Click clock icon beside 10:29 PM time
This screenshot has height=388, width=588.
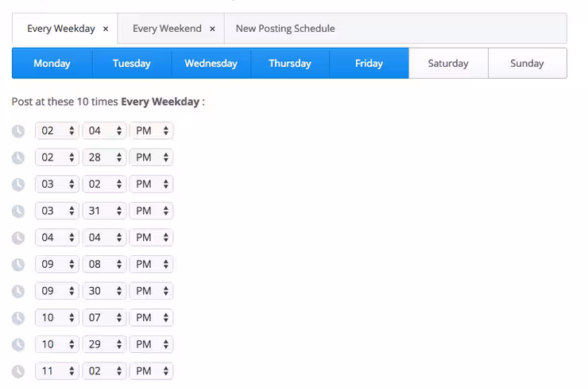(x=18, y=344)
